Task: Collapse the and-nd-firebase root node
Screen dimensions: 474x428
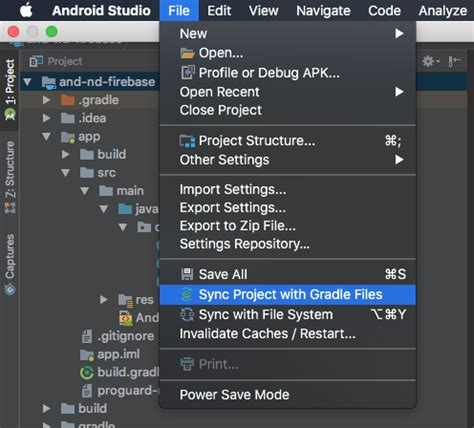Action: point(28,82)
